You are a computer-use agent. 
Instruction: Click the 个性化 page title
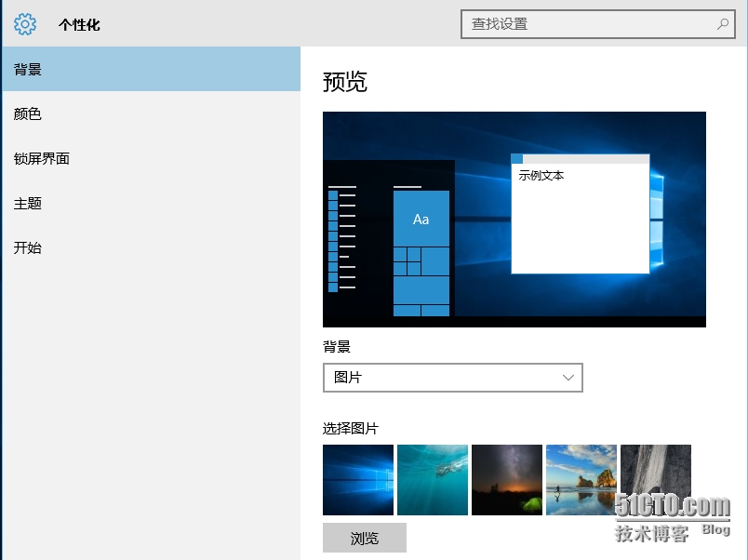pyautogui.click(x=79, y=24)
